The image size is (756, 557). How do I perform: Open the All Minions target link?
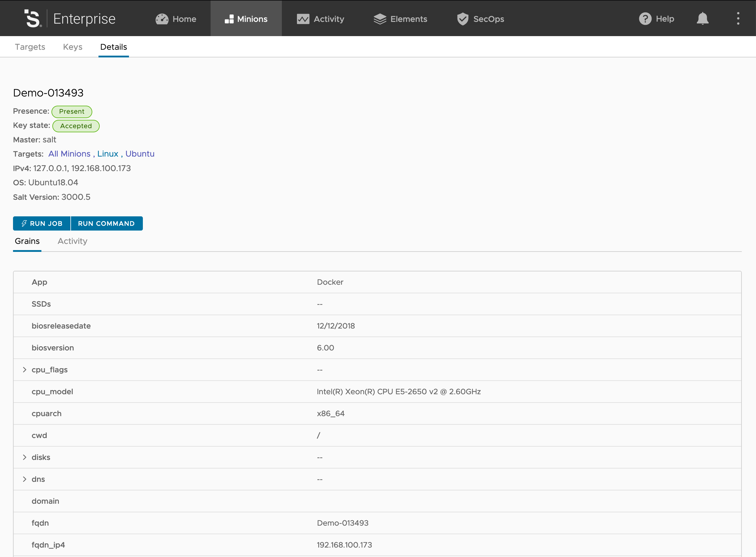click(70, 154)
